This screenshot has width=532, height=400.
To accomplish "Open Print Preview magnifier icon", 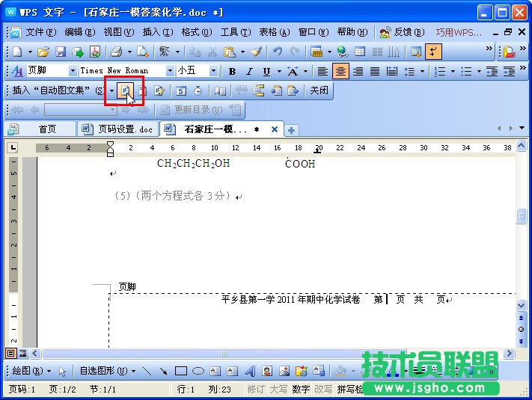I will point(142,52).
